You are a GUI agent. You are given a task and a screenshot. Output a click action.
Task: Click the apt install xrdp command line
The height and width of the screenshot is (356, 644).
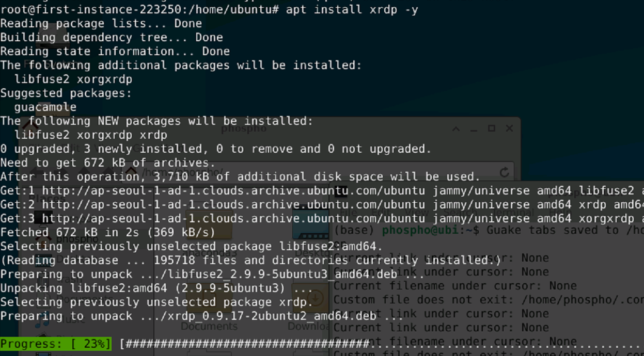click(x=209, y=9)
